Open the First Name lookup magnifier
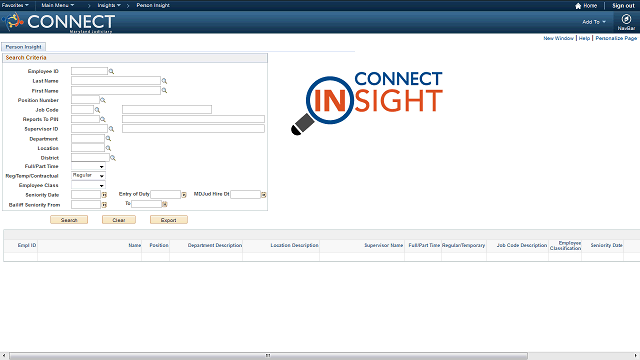Image resolution: width=640 pixels, height=360 pixels. (164, 91)
